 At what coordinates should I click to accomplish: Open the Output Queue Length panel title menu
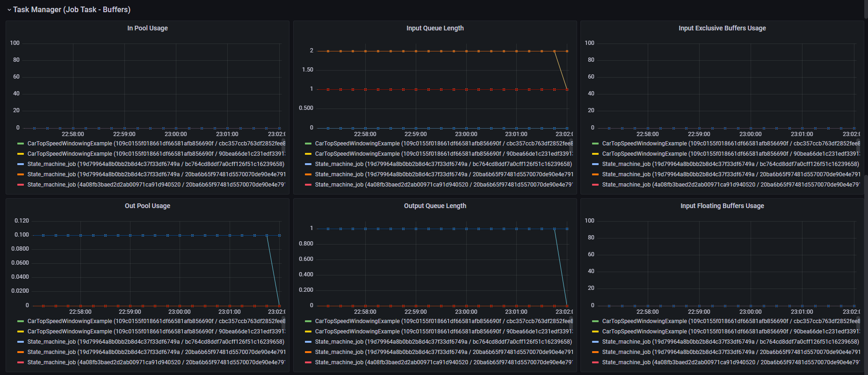435,206
